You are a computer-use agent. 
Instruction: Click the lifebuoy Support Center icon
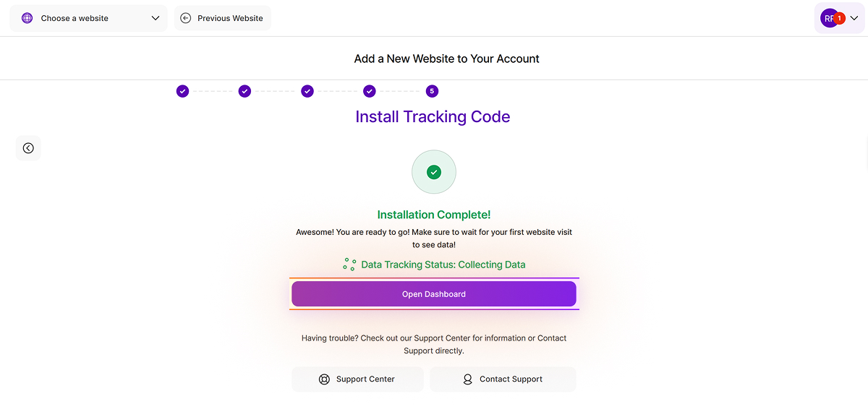[x=324, y=379]
